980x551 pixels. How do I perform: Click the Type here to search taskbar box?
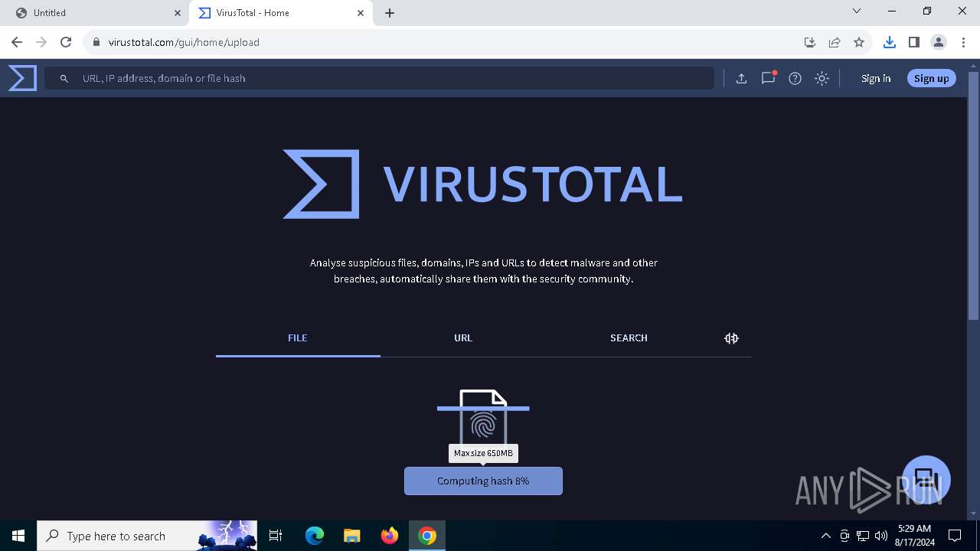click(x=148, y=536)
